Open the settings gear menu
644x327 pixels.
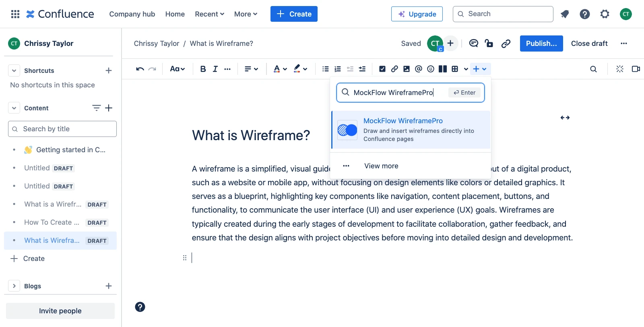(605, 14)
